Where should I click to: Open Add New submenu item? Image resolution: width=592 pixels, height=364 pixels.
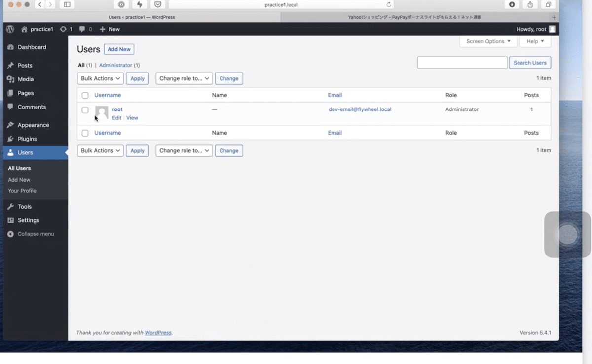(x=19, y=180)
